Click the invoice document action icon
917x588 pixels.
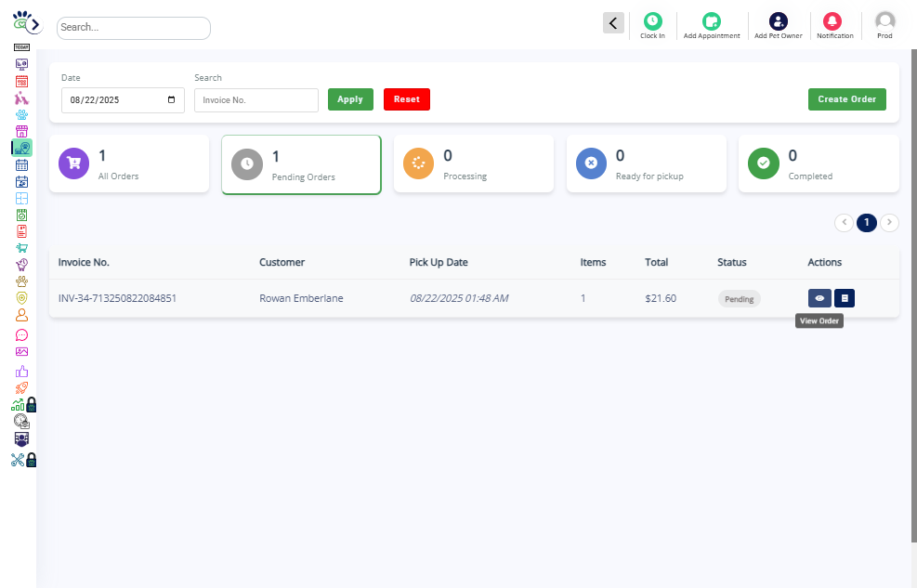(845, 298)
